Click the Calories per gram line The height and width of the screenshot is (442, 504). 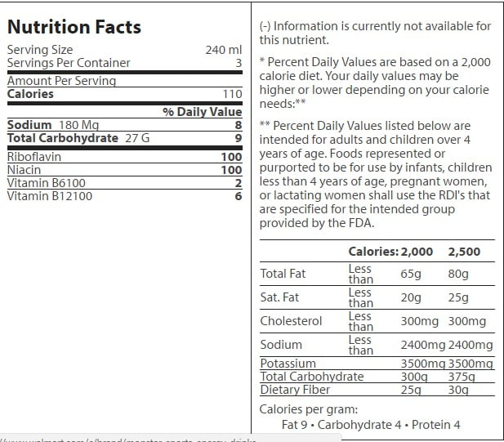pos(309,409)
